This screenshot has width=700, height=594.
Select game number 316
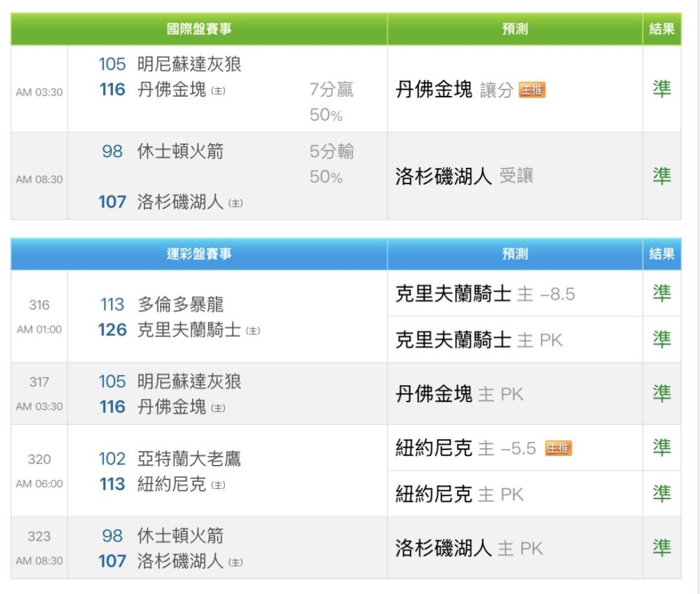point(39,305)
